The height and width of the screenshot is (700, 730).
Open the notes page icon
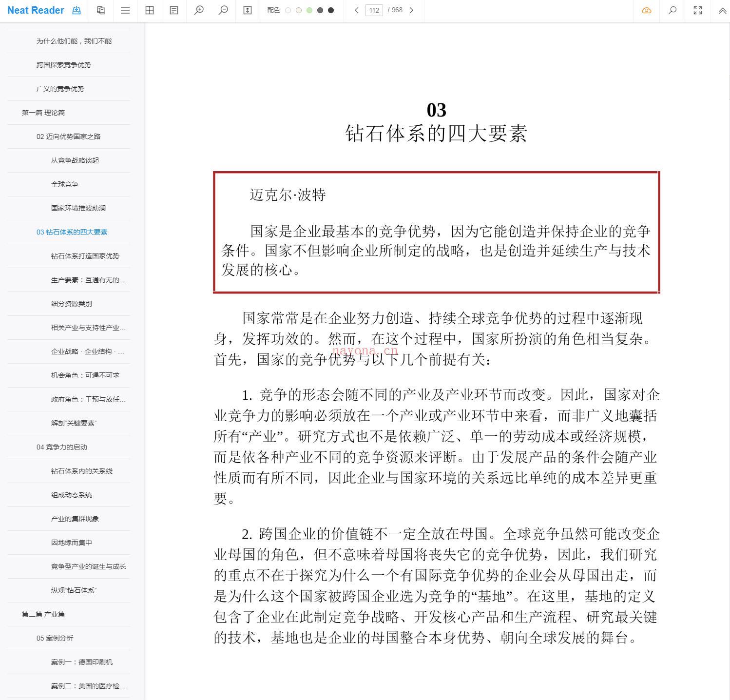[174, 10]
